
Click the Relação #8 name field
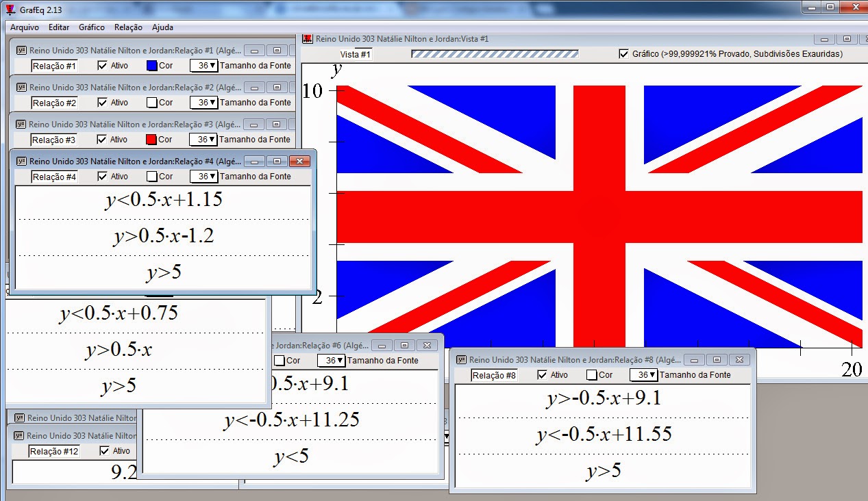tap(494, 375)
